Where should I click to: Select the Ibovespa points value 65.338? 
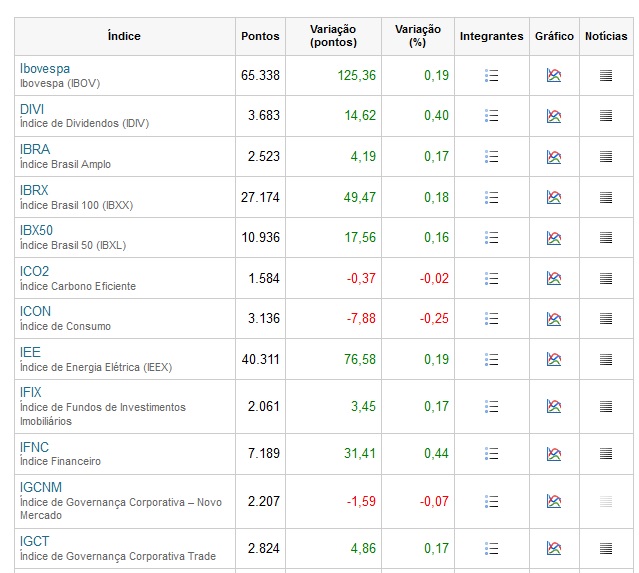(260, 75)
